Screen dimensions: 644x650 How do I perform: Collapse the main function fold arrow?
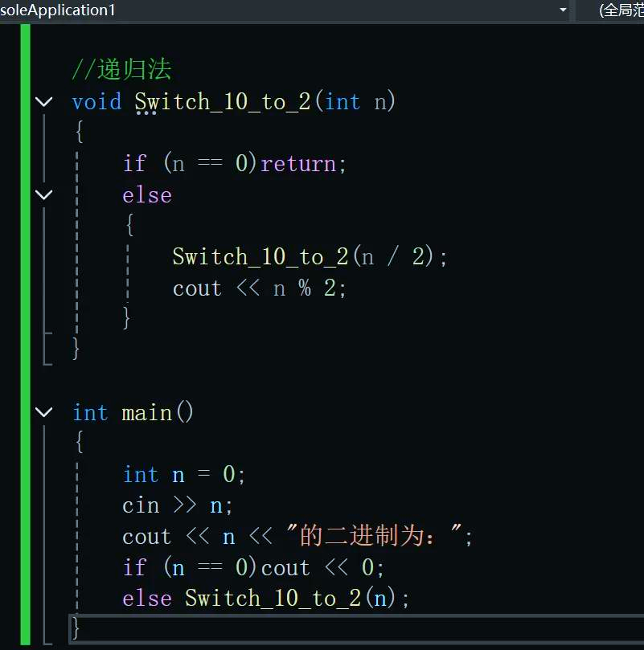[x=44, y=411]
